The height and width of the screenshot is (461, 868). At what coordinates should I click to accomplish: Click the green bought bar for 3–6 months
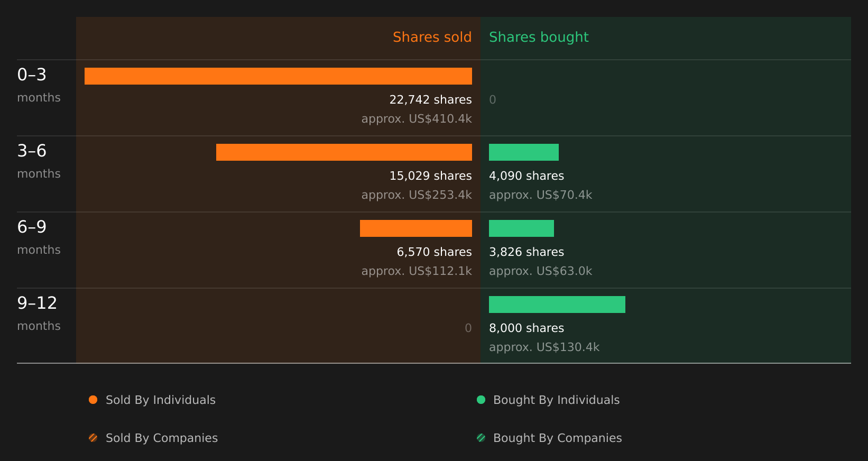pos(524,152)
